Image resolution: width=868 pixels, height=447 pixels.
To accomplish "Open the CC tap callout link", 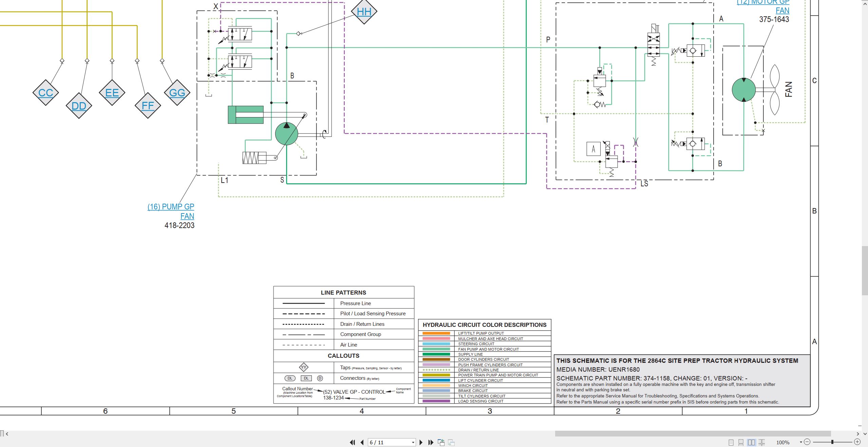I will (46, 93).
